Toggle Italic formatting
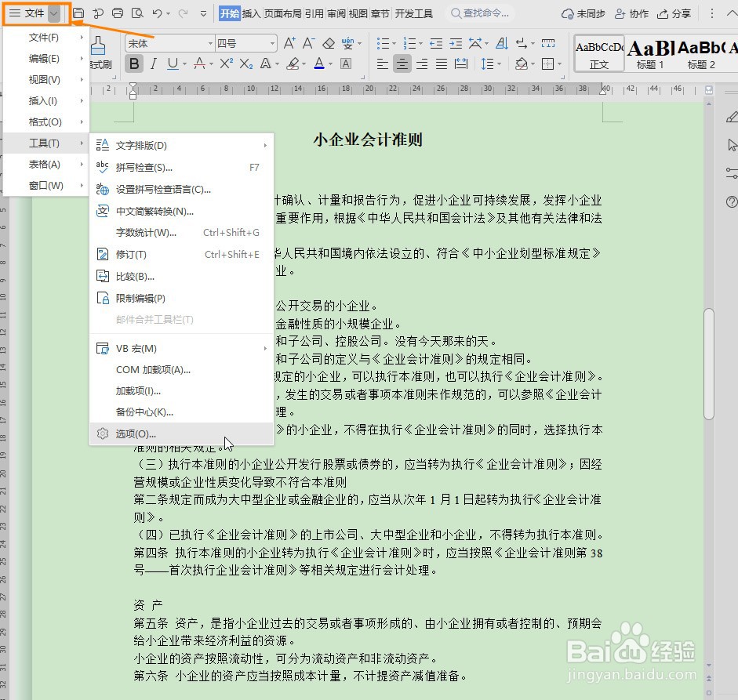Viewport: 738px width, 700px height. click(x=154, y=63)
